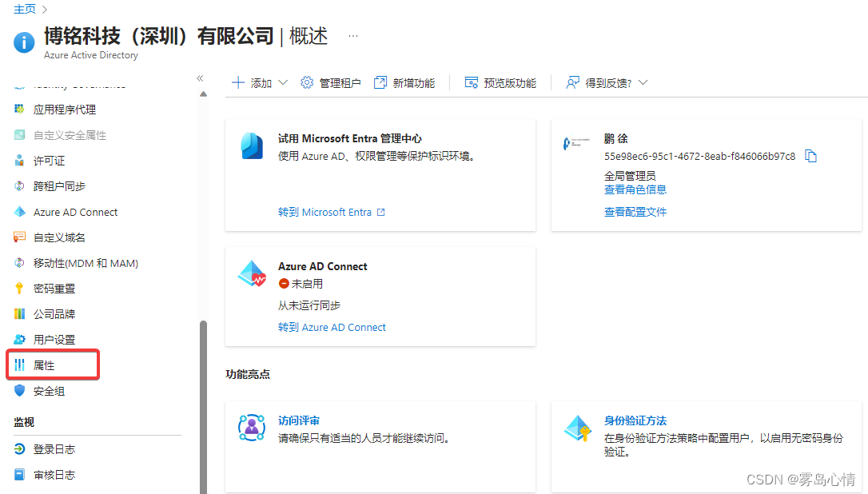Click the 公司品牌 branding icon
The image size is (868, 494).
pos(19,313)
